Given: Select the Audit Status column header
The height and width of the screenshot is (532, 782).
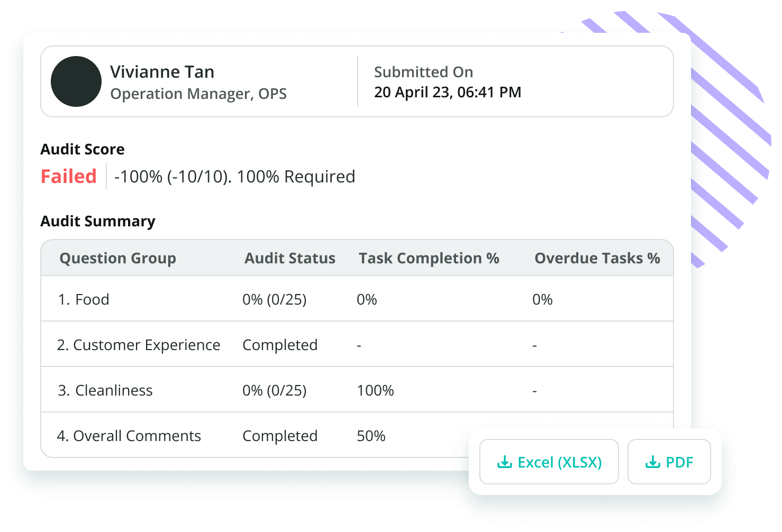Looking at the screenshot, I should click(289, 258).
